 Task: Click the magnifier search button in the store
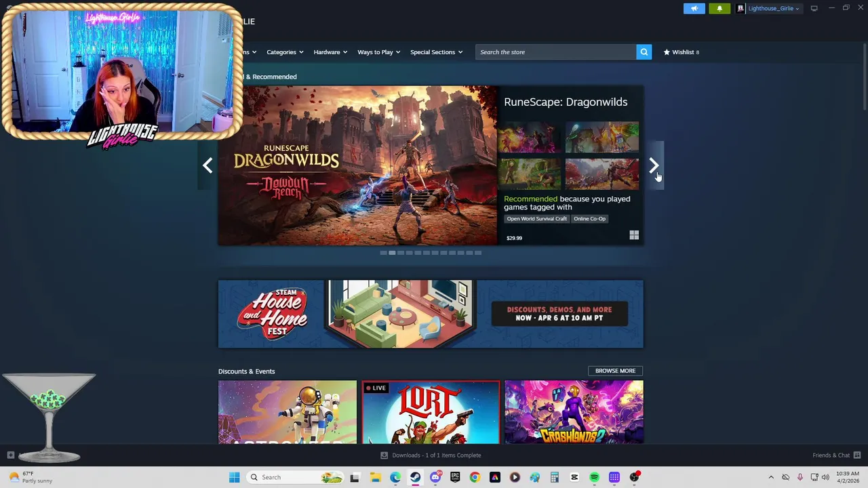coord(644,52)
